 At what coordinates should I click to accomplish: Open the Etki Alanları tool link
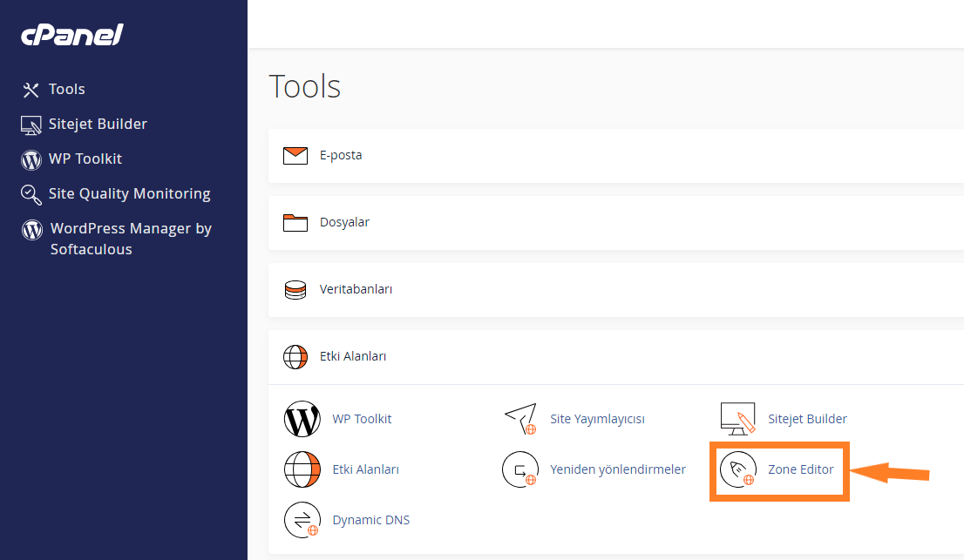[365, 469]
